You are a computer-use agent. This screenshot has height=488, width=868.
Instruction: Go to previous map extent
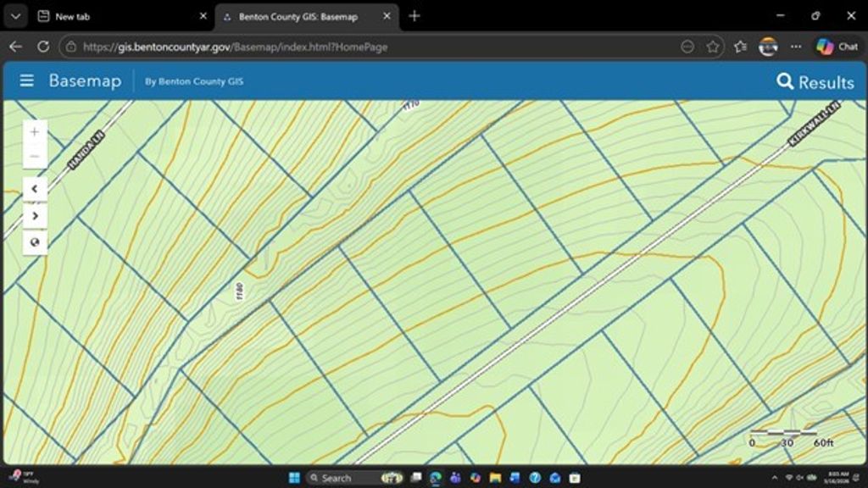click(35, 189)
